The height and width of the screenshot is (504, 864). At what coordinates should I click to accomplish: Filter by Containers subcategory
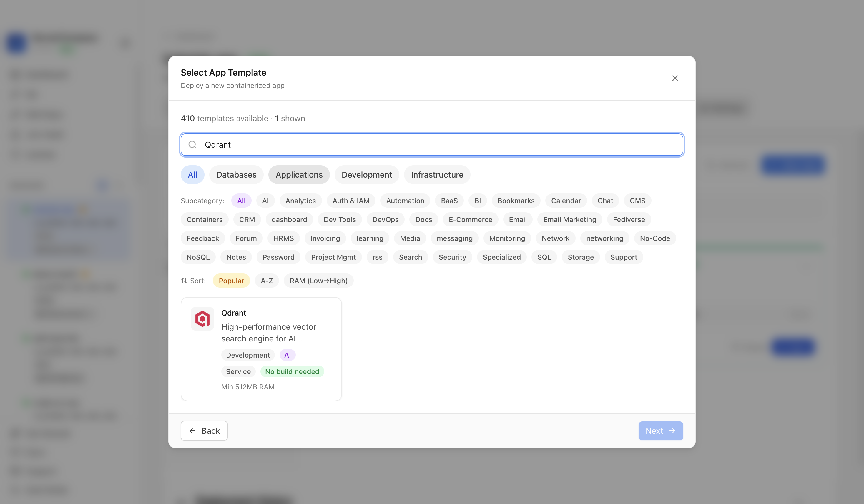[204, 220]
